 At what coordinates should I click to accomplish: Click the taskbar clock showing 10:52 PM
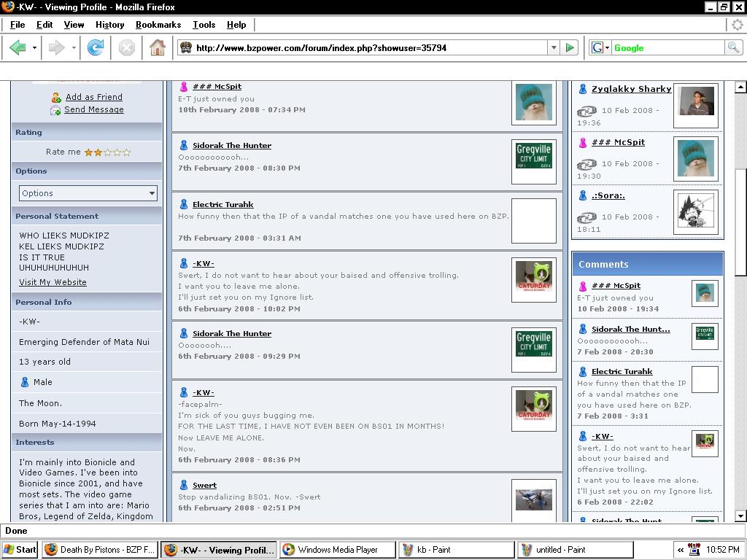722,550
